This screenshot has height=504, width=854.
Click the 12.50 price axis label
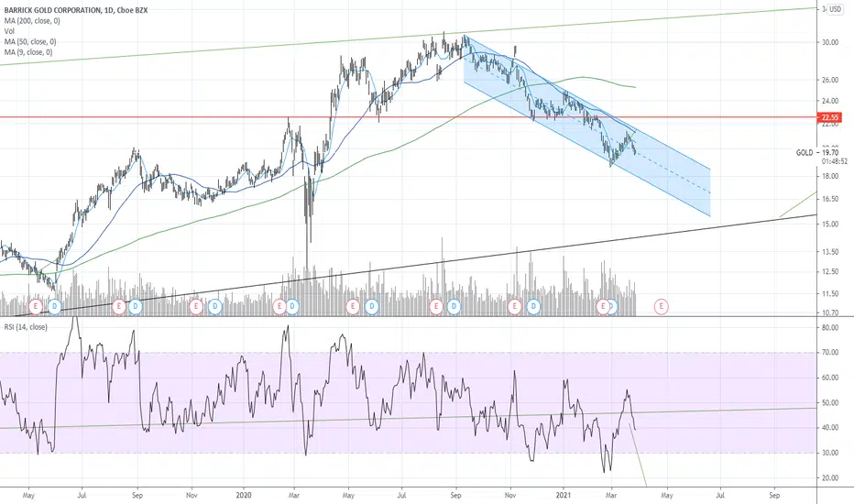pos(830,271)
